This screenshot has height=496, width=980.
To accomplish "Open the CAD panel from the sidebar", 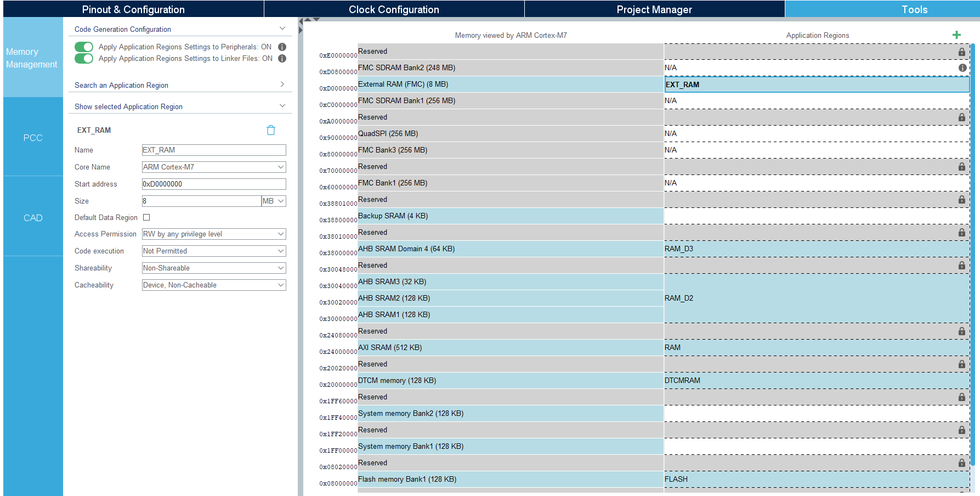I will click(32, 218).
